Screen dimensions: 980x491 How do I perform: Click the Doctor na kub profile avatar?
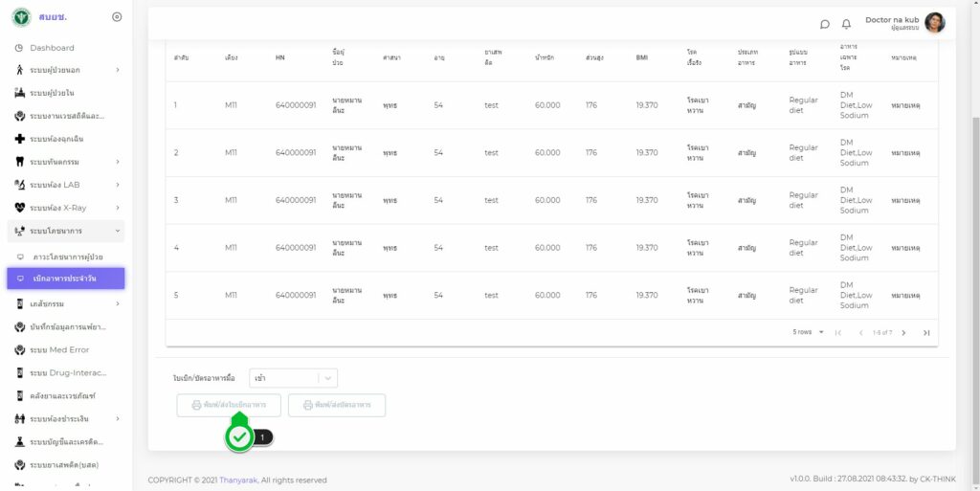[x=934, y=23]
